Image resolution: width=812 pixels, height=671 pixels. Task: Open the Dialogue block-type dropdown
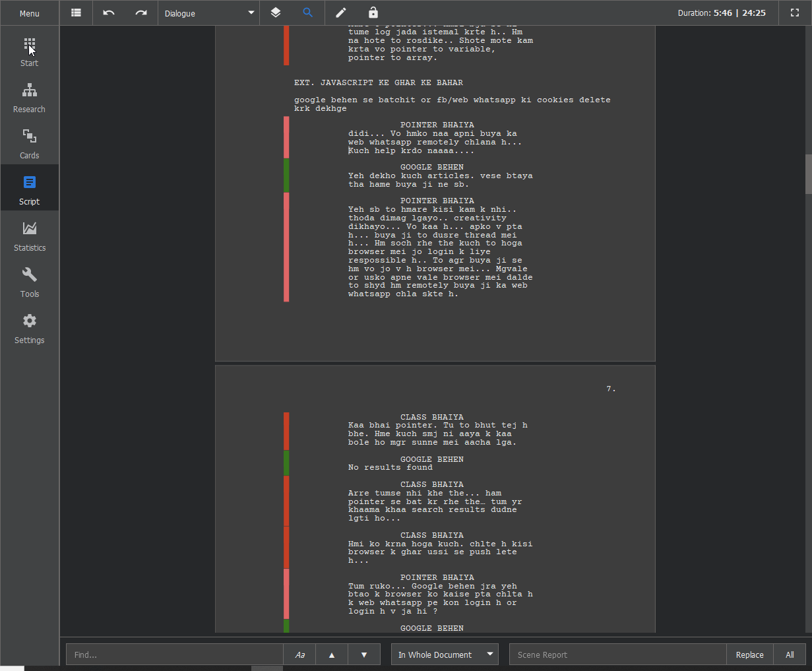[208, 13]
